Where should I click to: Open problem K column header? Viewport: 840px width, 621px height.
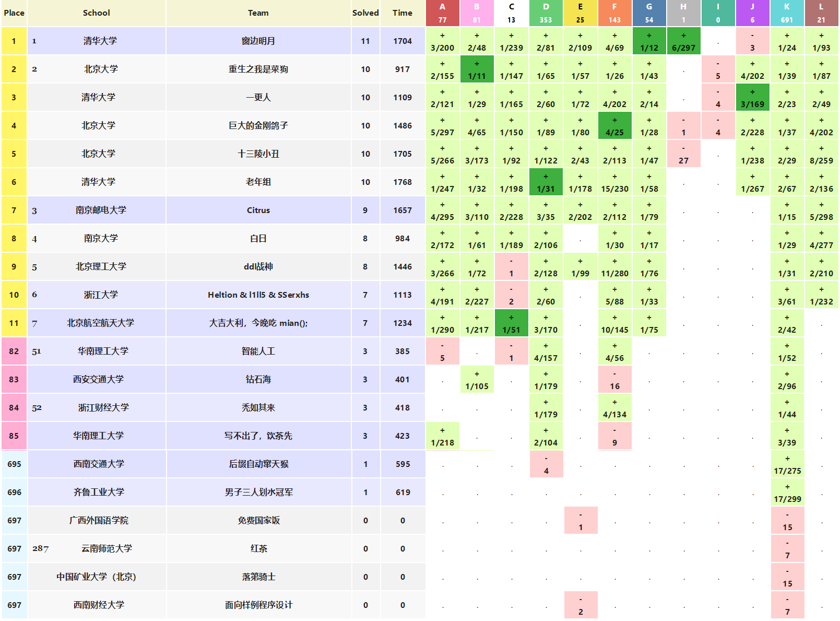787,13
